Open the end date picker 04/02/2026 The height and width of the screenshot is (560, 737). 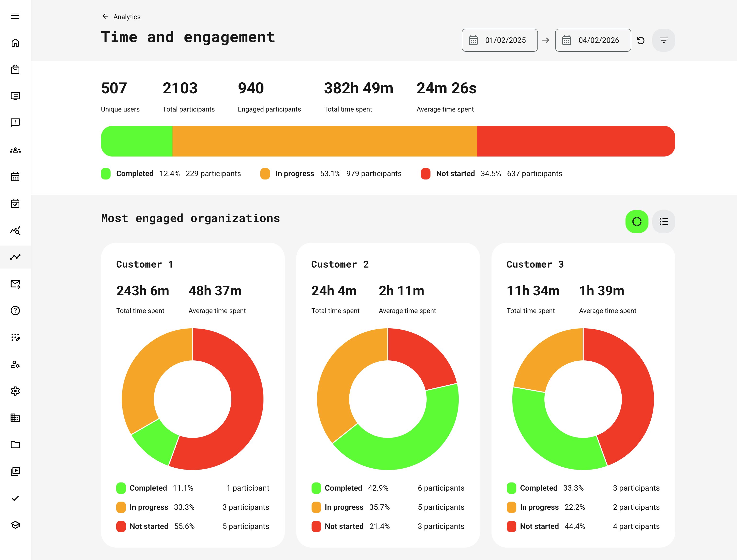point(593,40)
